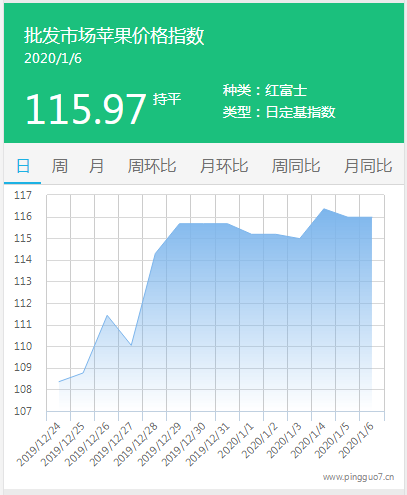
Task: Open the 月环比 tab
Action: 224,166
